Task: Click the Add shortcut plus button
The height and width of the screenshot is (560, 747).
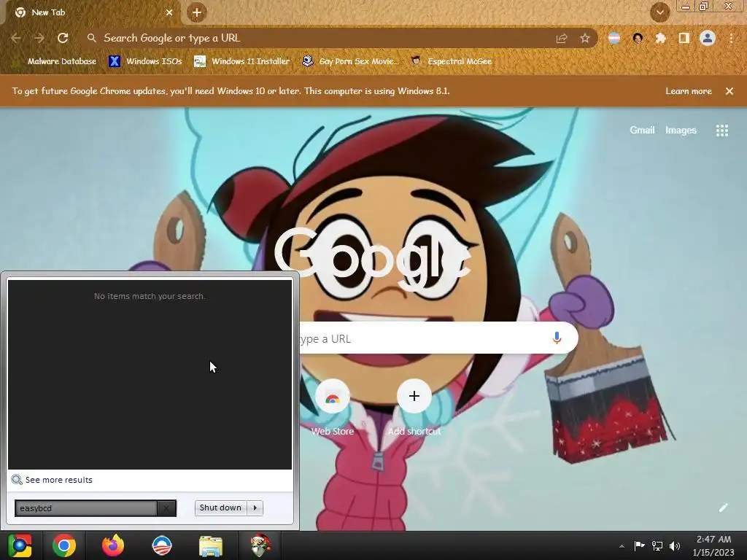Action: 414,396
